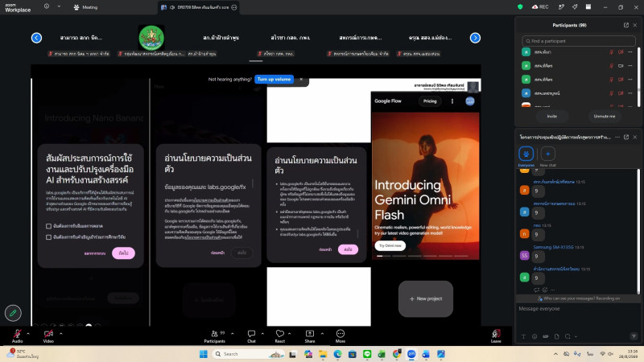
Task: Click the REC recording indicator
Action: coord(540,7)
